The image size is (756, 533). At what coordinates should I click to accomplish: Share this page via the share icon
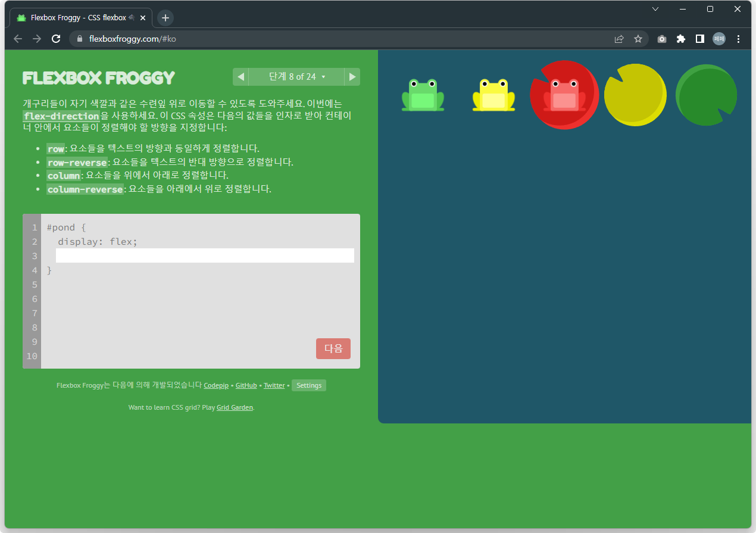pyautogui.click(x=619, y=39)
